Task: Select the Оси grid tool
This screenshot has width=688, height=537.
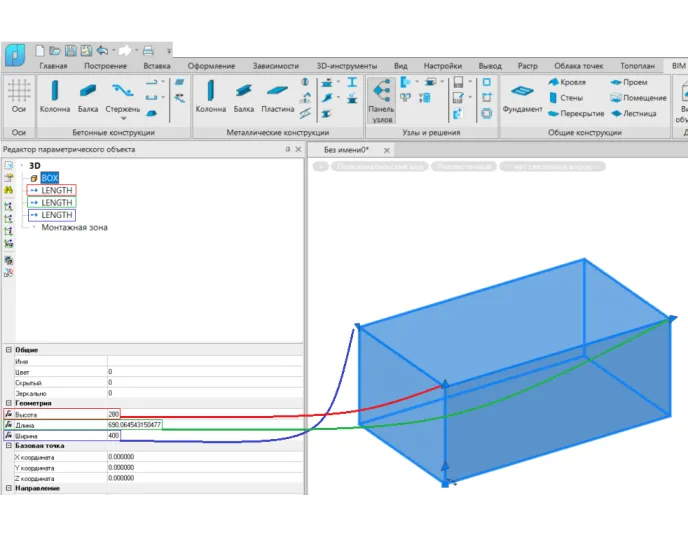Action: click(19, 96)
